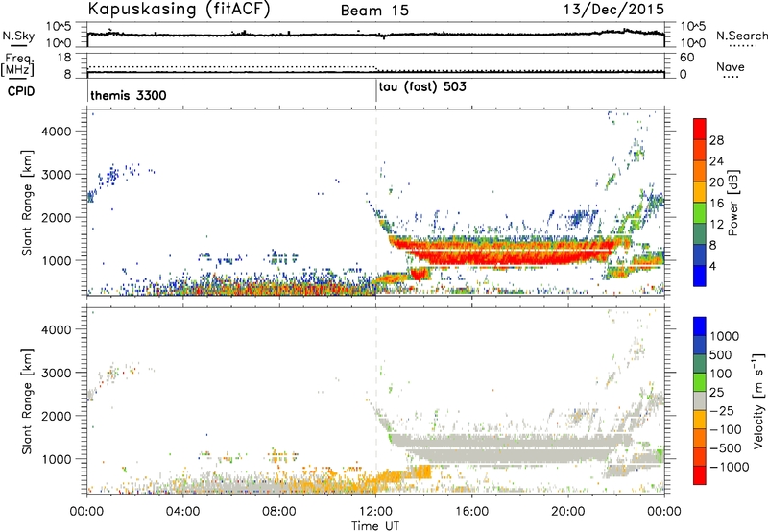This screenshot has width=768, height=532.
Task: Click velocity colorbar value 1000
Action: pyautogui.click(x=725, y=336)
